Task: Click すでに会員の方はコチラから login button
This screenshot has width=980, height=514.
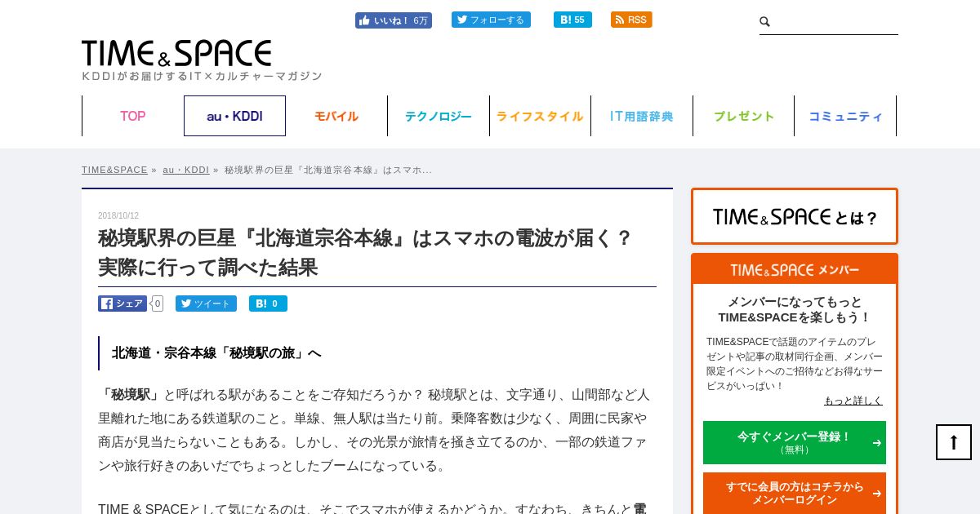Action: click(795, 493)
